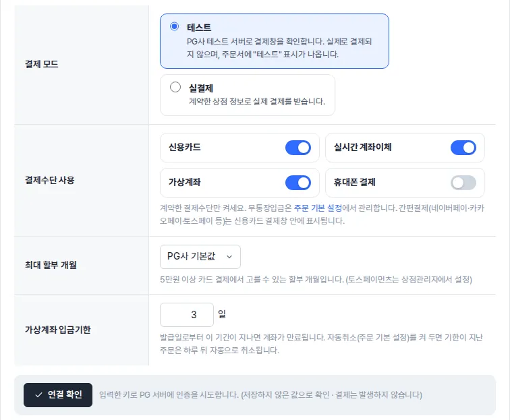Click the 5만원 이상 카드 결제 help text
The width and height of the screenshot is (510, 420).
(316, 280)
